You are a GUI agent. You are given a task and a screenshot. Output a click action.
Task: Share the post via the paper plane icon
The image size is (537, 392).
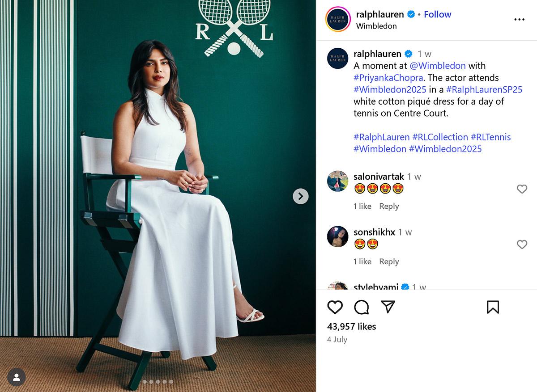[x=388, y=307]
